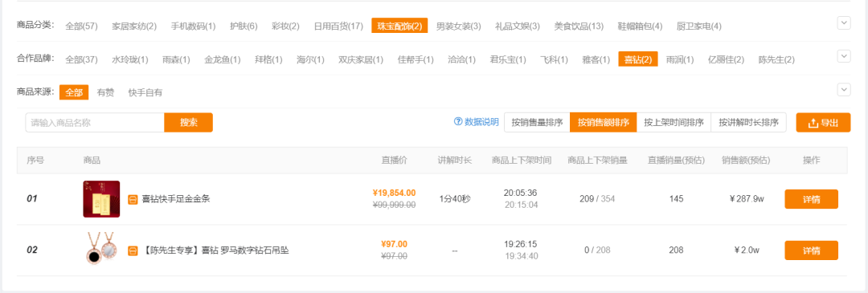Screen dimensions: 868x293
Task: Export data with the 导出 button
Action: pyautogui.click(x=823, y=123)
